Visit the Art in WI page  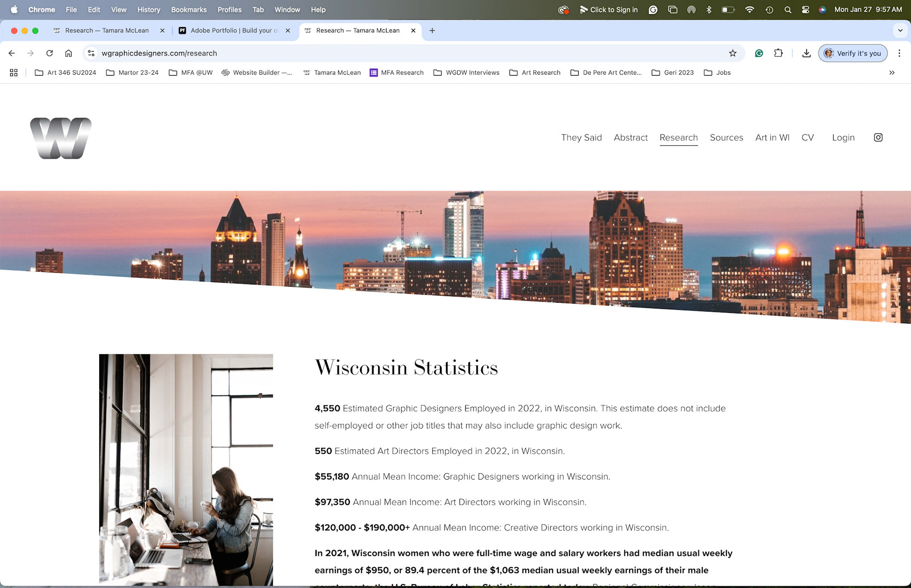pos(772,138)
